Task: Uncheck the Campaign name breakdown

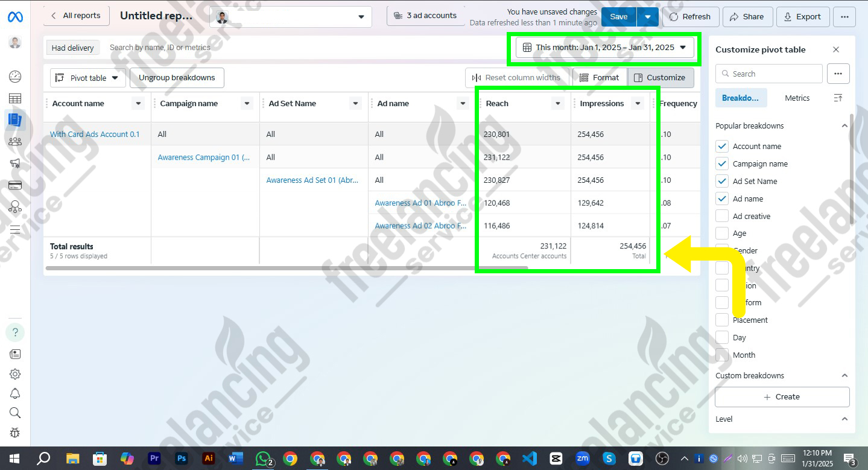Action: click(722, 164)
